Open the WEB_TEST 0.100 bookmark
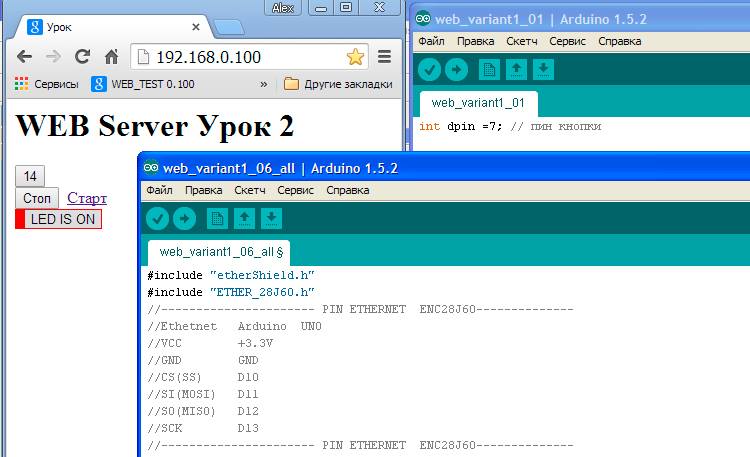750x457 pixels. coord(143,84)
